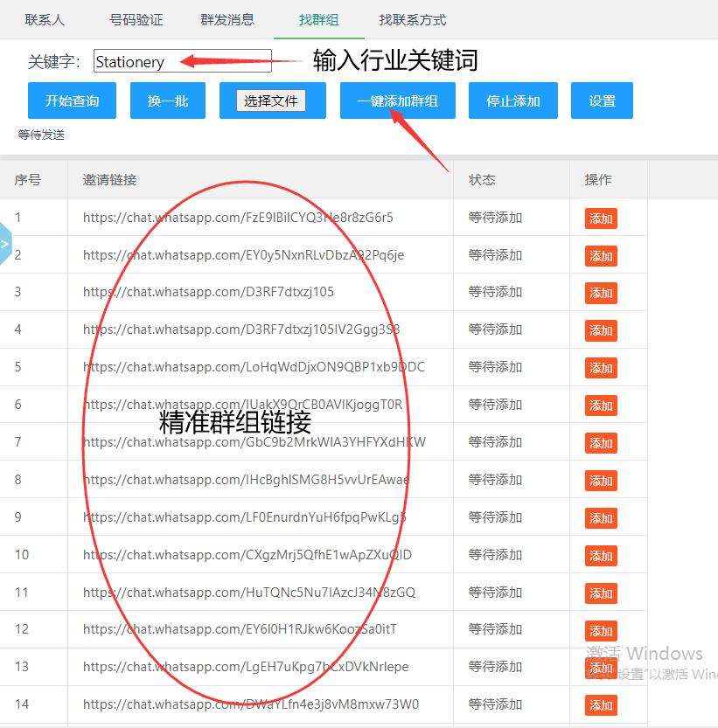Screen dimensions: 718x728
Task: Switch to the 联系人 tab
Action: 45,19
